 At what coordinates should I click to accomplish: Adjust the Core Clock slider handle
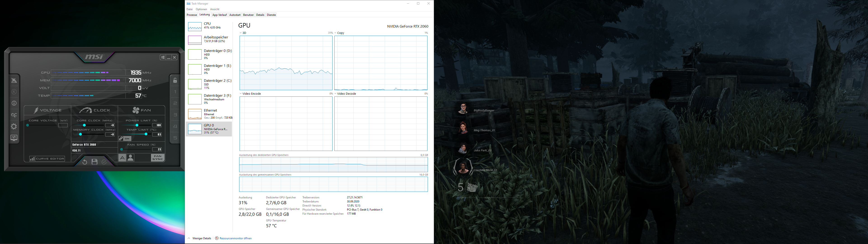pyautogui.click(x=84, y=125)
